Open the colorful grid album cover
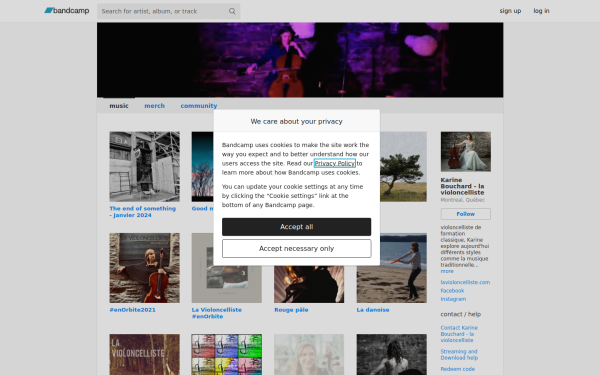Viewport: 600px width, 375px height. (x=227, y=355)
